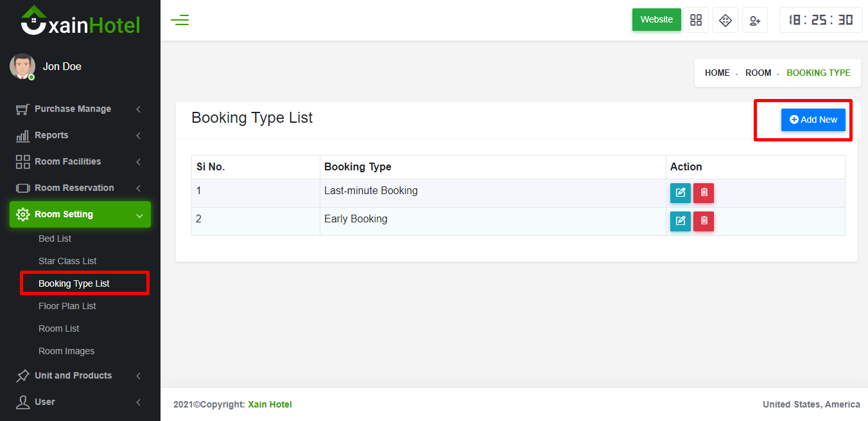
Task: Expand Room Facilities submenu
Action: pyautogui.click(x=67, y=162)
